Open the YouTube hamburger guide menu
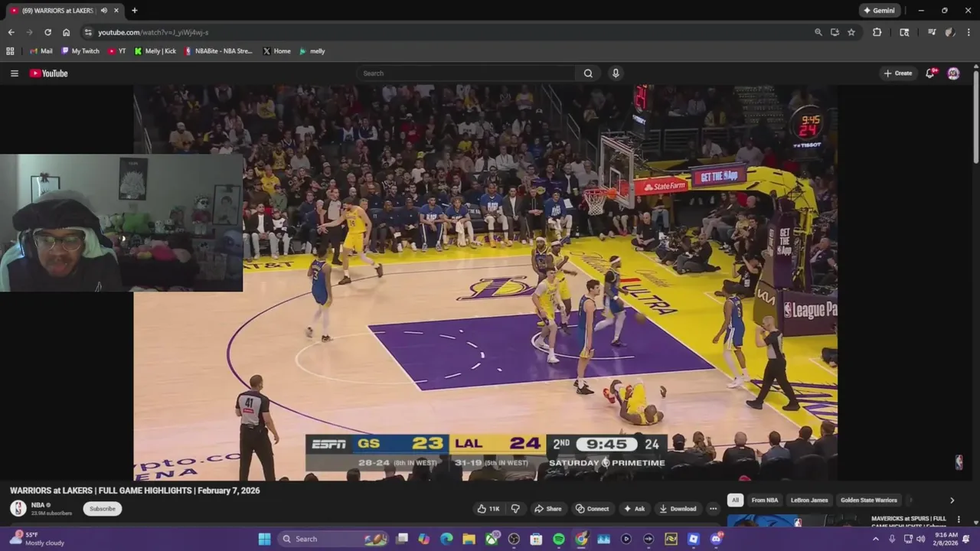 [14, 73]
